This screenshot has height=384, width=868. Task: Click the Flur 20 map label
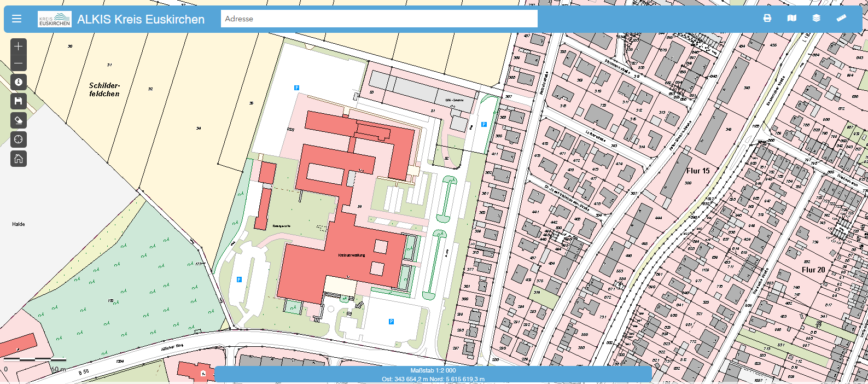pyautogui.click(x=813, y=270)
